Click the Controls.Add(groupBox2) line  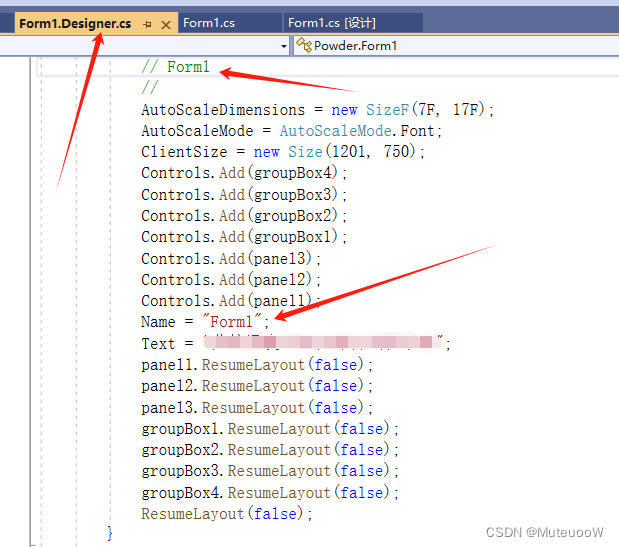pos(244,216)
